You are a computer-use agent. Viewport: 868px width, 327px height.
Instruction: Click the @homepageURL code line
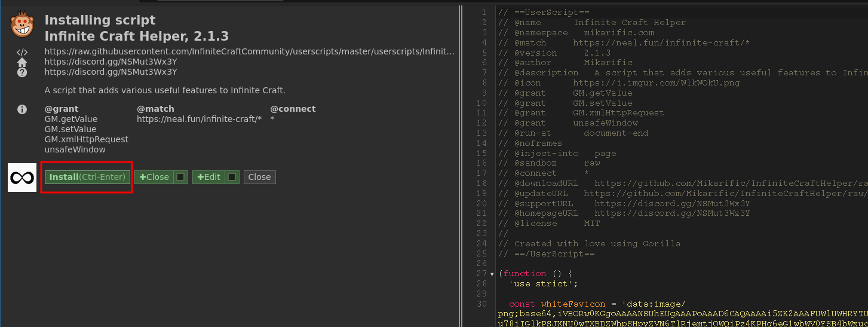point(624,214)
